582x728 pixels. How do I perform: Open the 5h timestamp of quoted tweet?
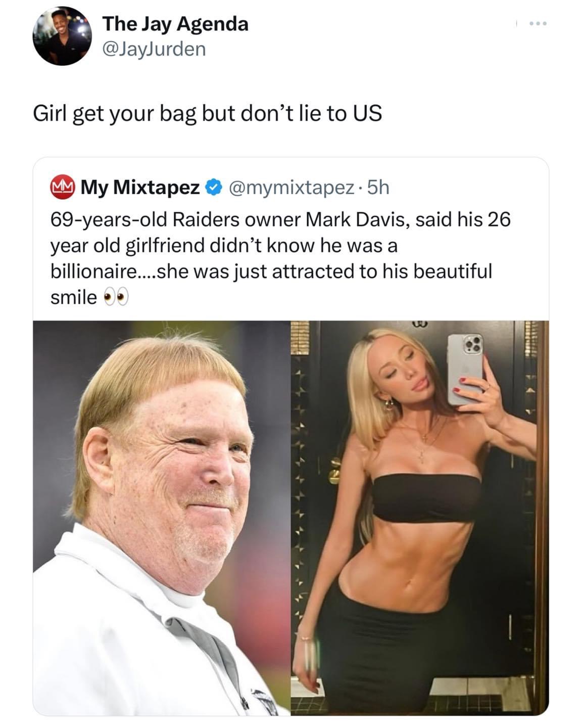point(378,188)
